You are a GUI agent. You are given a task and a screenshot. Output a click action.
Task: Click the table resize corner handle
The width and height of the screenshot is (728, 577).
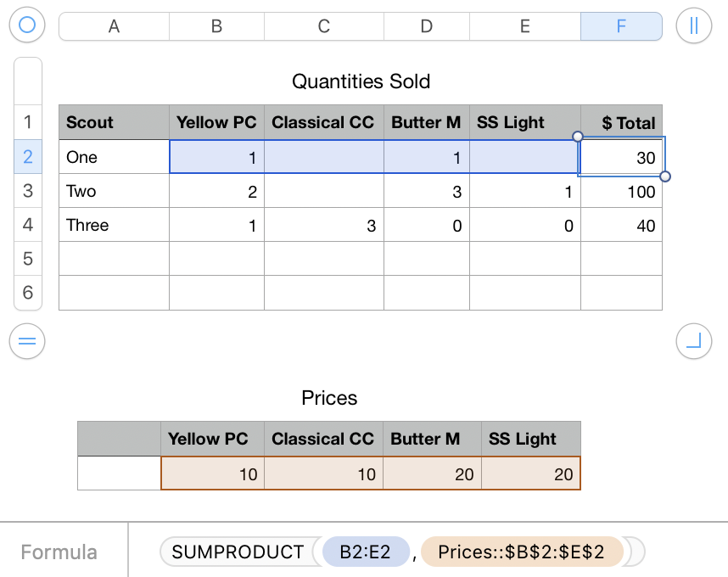tap(693, 342)
